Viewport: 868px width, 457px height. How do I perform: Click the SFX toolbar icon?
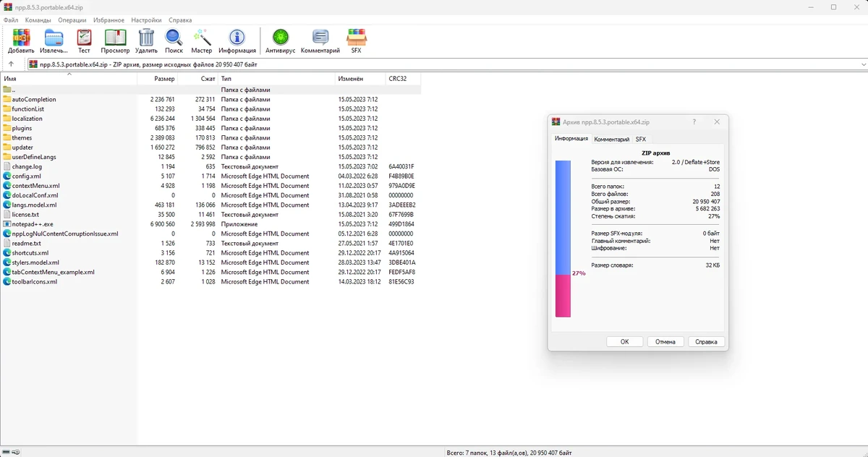[x=356, y=38]
